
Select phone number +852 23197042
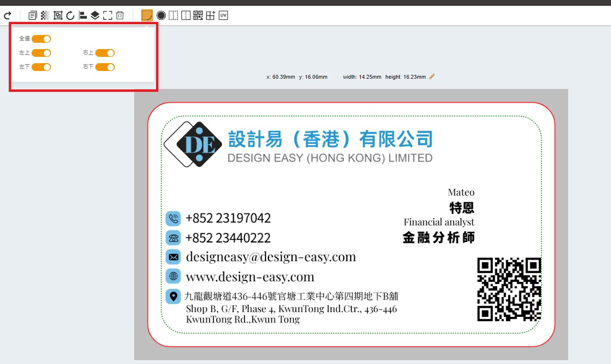[x=228, y=218]
